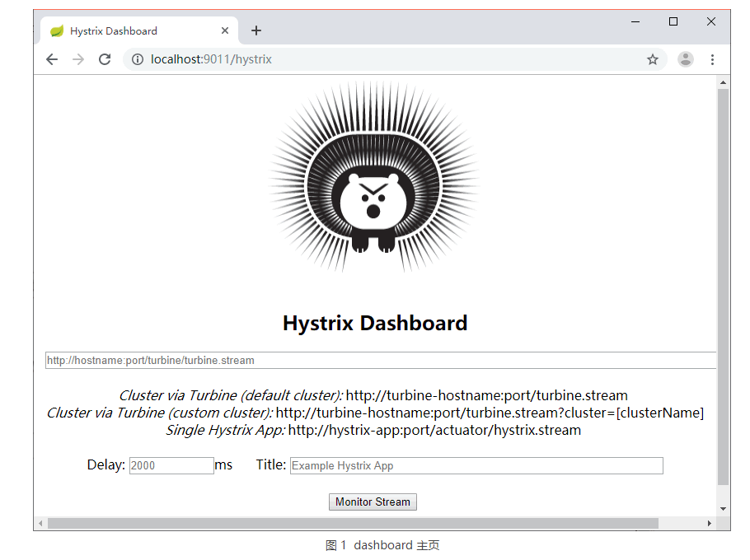Image resolution: width=750 pixels, height=560 pixels.
Task: Click the browser forward arrow
Action: [x=78, y=59]
